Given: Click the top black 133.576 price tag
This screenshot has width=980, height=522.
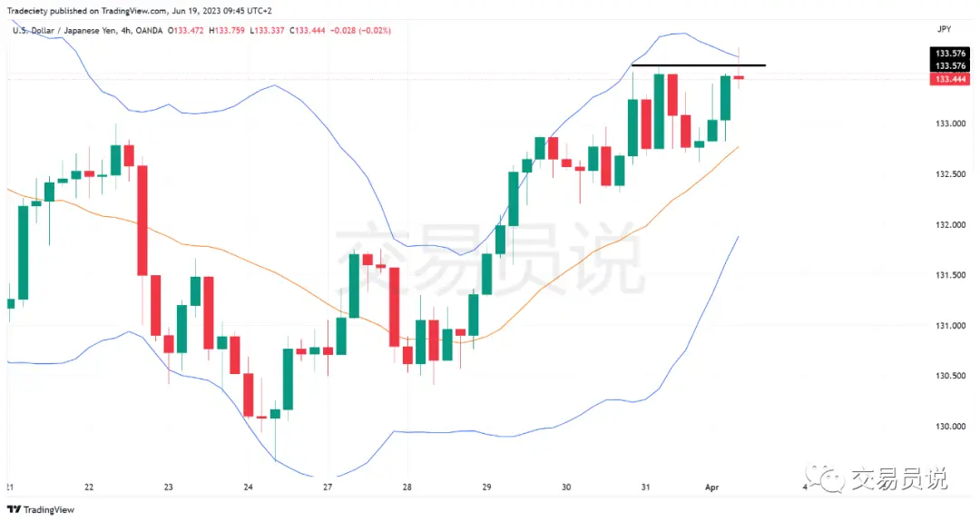Looking at the screenshot, I should coord(948,54).
